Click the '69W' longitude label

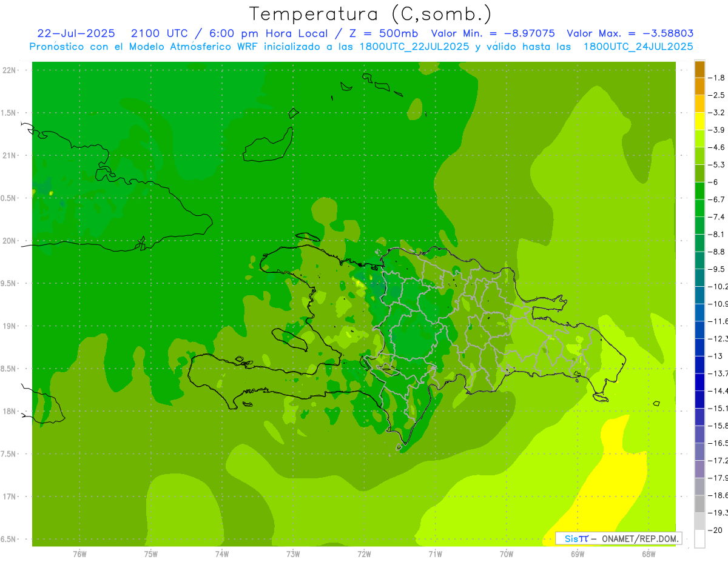(x=577, y=554)
